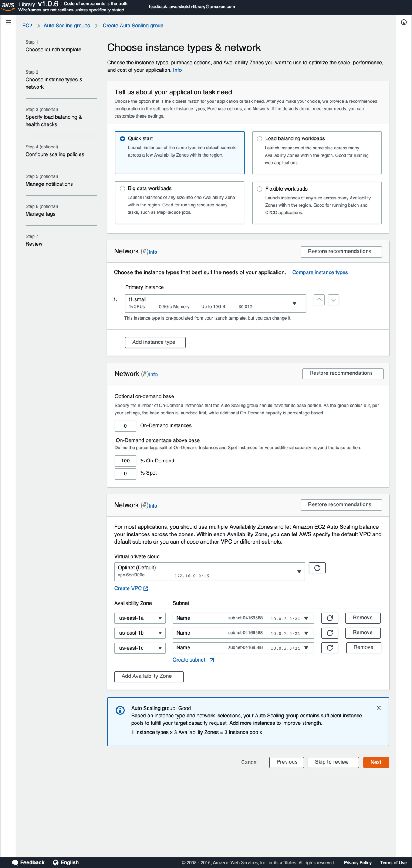Move primary instance type down
Viewport: 412px width, 868px height.
point(334,300)
